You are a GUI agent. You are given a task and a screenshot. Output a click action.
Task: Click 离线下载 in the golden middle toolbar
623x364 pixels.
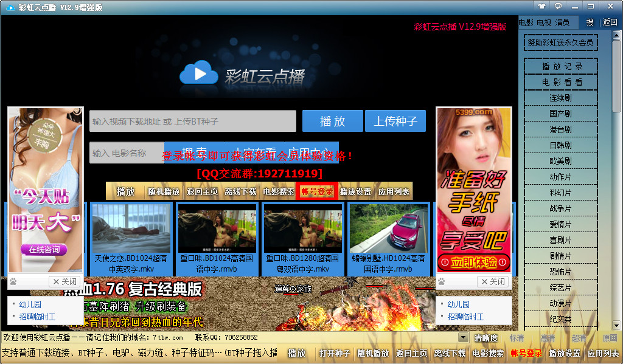240,192
